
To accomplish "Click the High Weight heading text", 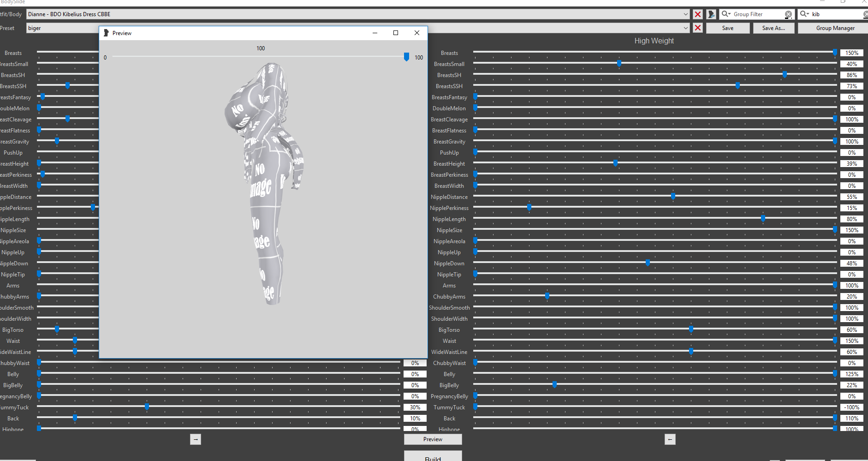I will pyautogui.click(x=654, y=41).
